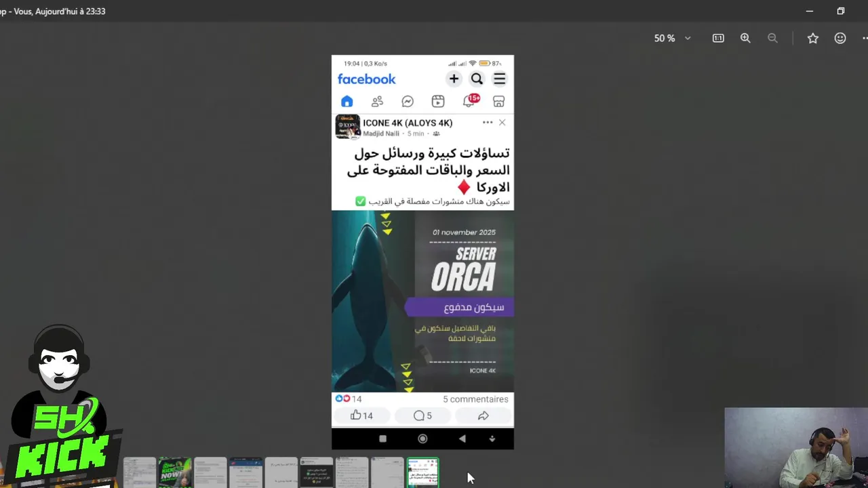Click the smiley face icon in toolbar
The image size is (868, 488).
840,39
